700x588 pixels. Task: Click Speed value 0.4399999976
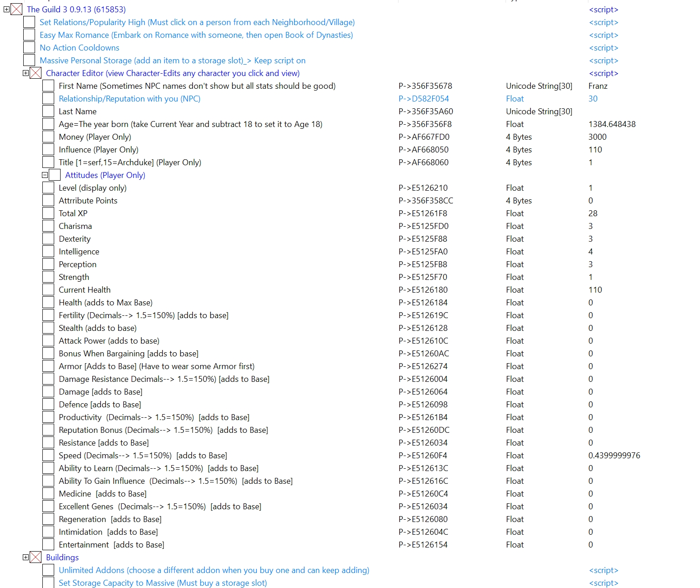coord(614,455)
